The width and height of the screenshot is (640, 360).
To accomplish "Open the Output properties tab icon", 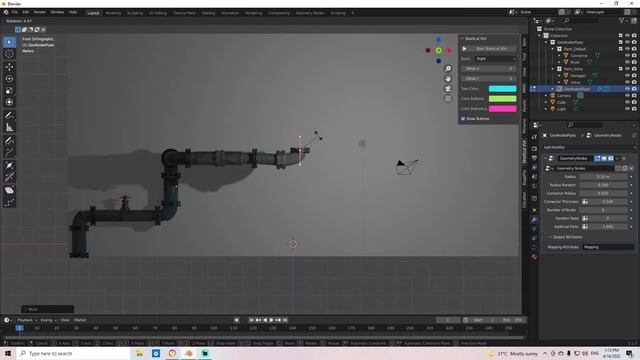I will [534, 158].
